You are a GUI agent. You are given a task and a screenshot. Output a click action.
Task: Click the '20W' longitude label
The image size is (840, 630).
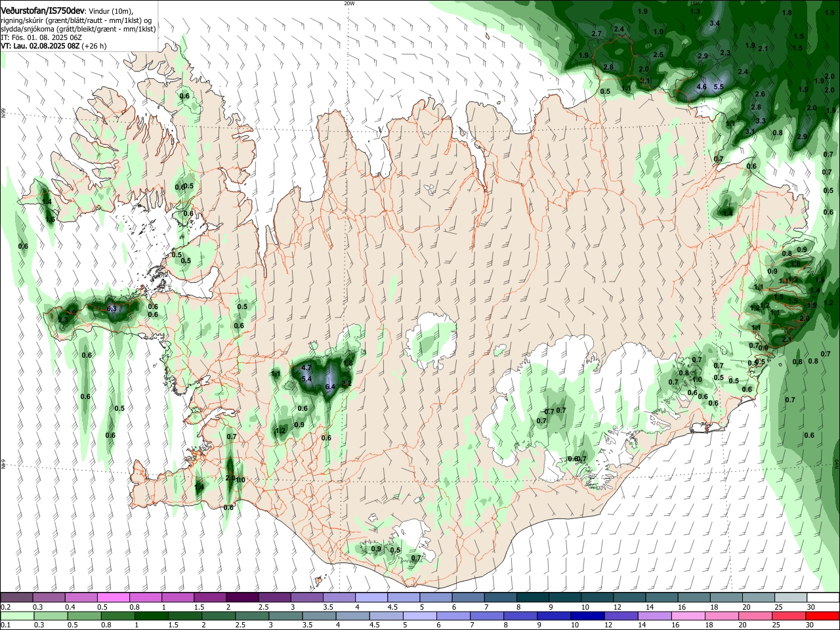point(349,3)
